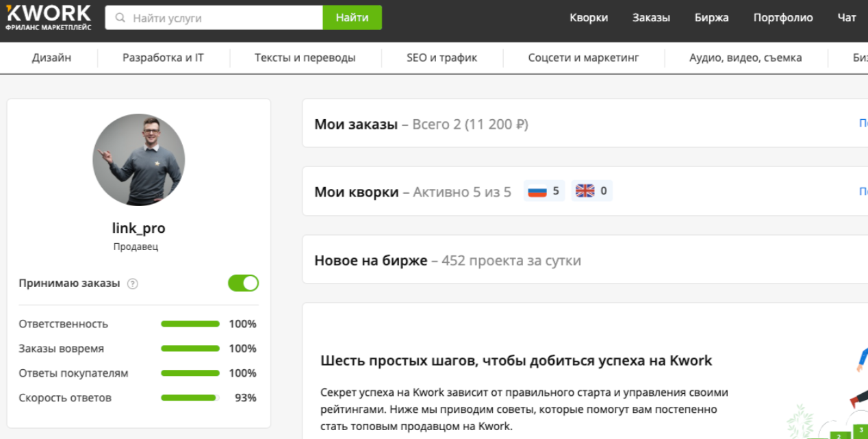Click the Продавец role label
Viewport: 868px width, 439px height.
coord(136,247)
